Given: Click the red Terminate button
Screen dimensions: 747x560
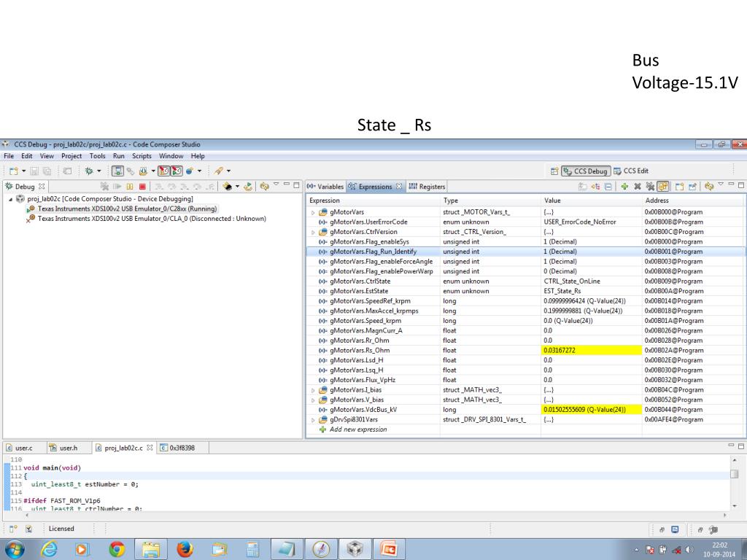Looking at the screenshot, I should [142, 187].
